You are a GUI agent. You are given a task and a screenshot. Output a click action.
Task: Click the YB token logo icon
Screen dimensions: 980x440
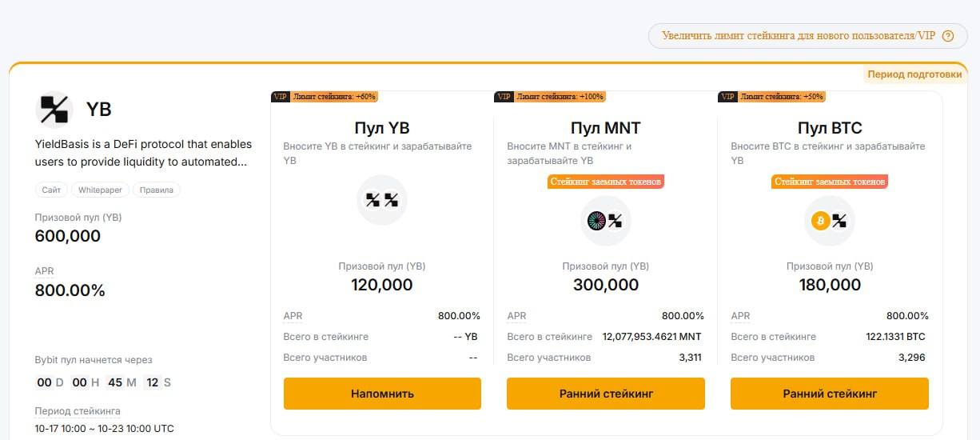click(x=54, y=110)
